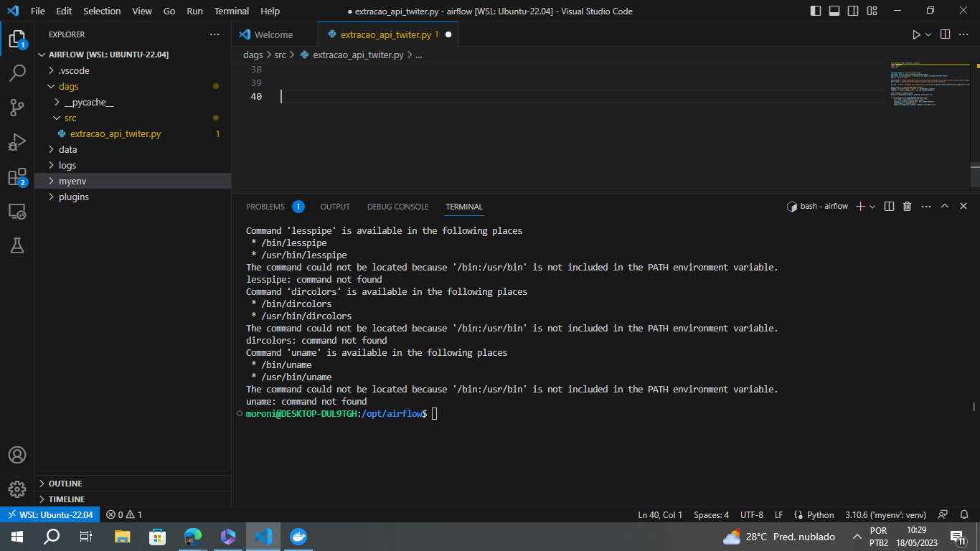
Task: Open Explorer Views and More Actions ellipsis
Action: (x=215, y=34)
